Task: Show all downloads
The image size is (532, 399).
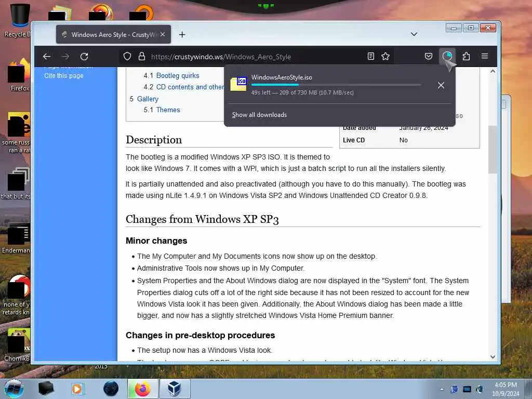Action: pyautogui.click(x=259, y=115)
